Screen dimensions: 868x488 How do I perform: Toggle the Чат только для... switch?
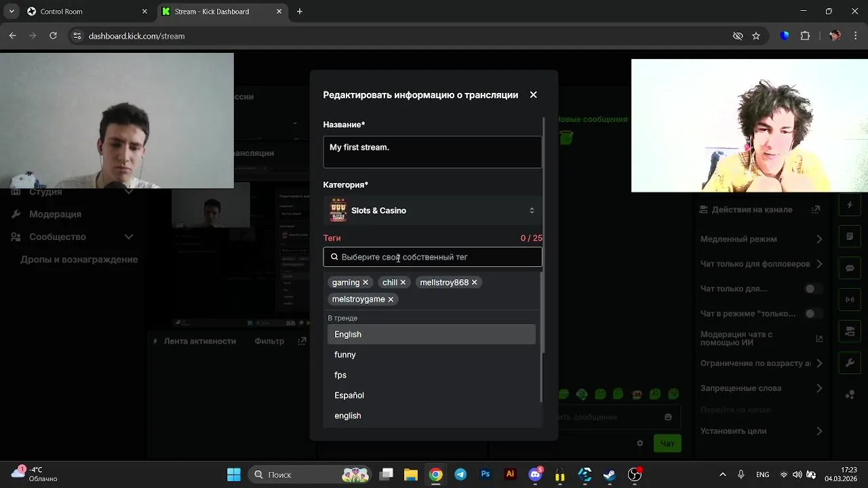click(x=813, y=289)
